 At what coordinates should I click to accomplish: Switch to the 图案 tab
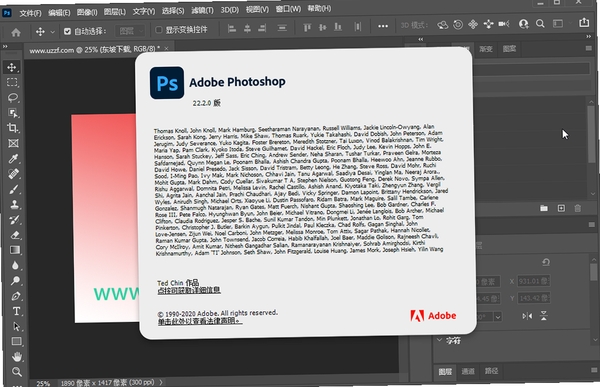point(509,49)
